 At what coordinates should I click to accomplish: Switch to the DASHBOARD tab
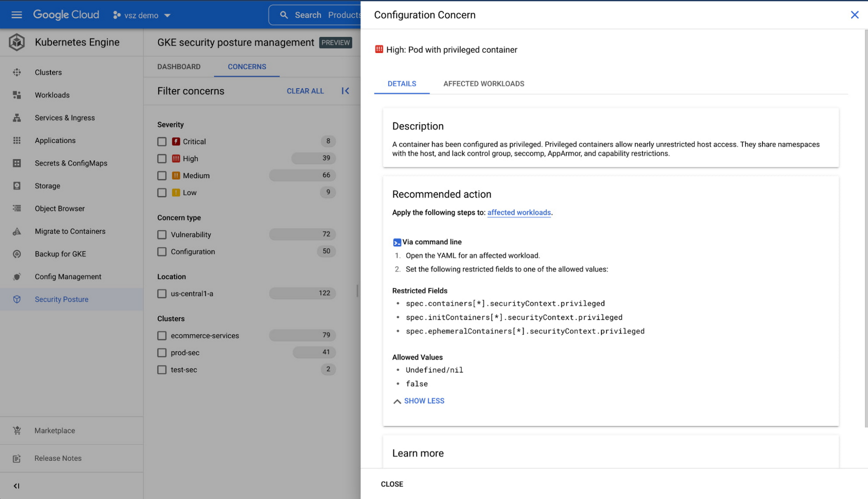tap(179, 66)
